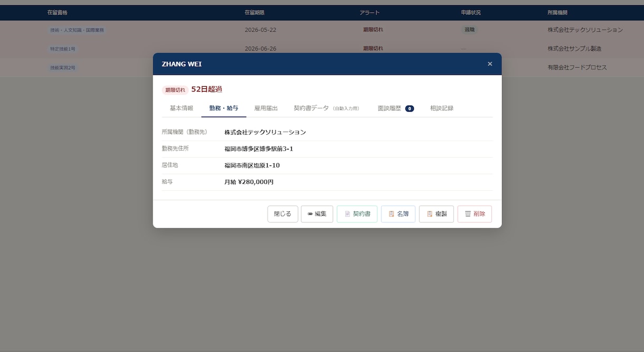Screen dimensions: 644x352
Task: Click the 給与 label
Action: click(x=167, y=181)
